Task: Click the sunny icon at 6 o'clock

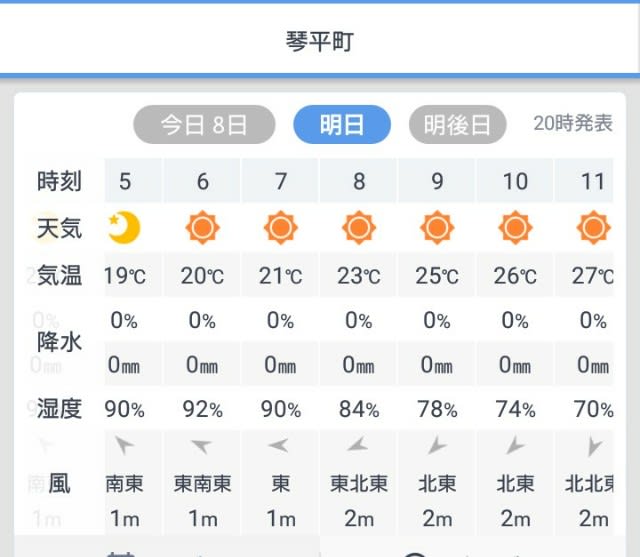Action: click(202, 227)
